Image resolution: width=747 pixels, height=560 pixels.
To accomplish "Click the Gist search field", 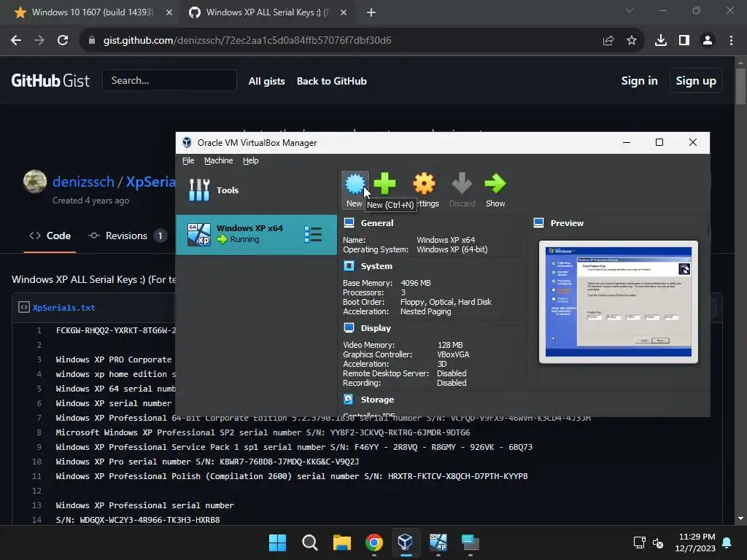I will 169,80.
